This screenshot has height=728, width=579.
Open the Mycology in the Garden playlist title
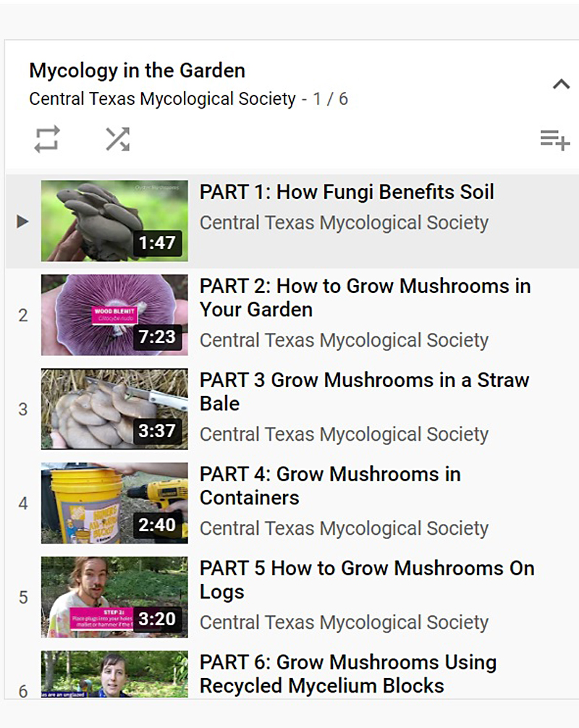point(137,71)
